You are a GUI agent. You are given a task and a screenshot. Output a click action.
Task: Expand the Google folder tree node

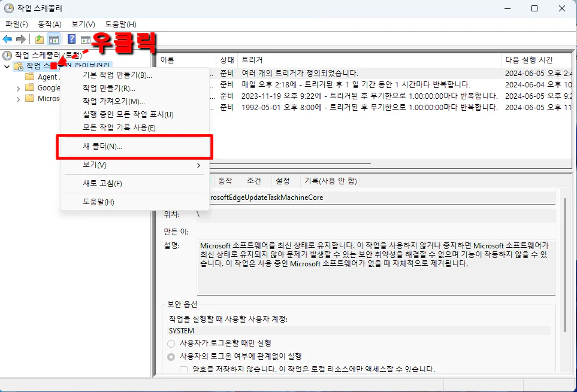[x=17, y=88]
